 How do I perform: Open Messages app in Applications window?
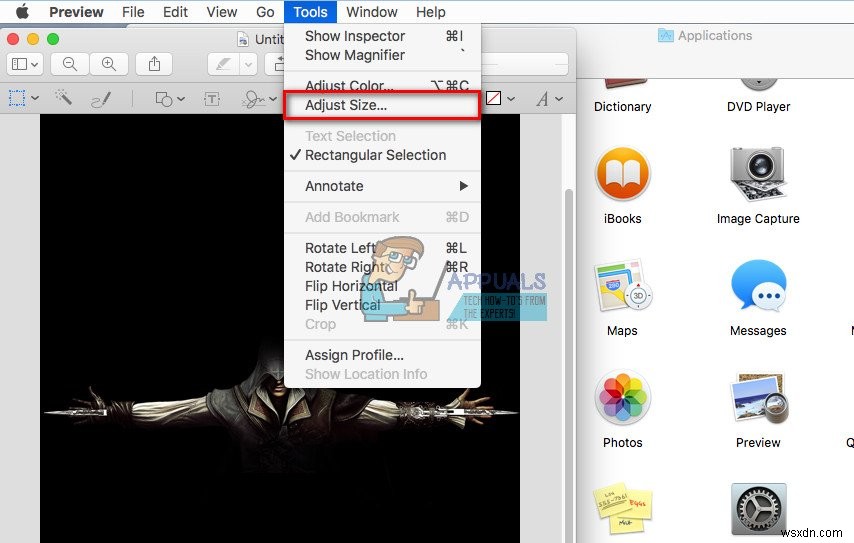(x=758, y=286)
